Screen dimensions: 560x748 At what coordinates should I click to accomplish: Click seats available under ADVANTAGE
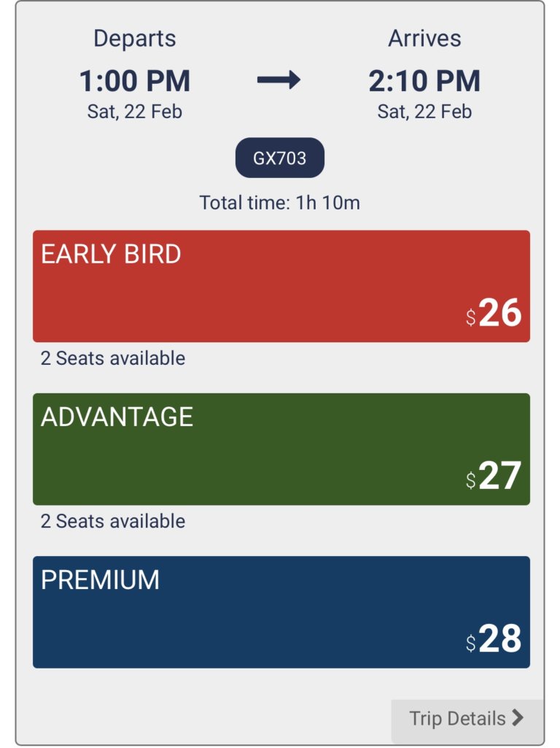(113, 521)
